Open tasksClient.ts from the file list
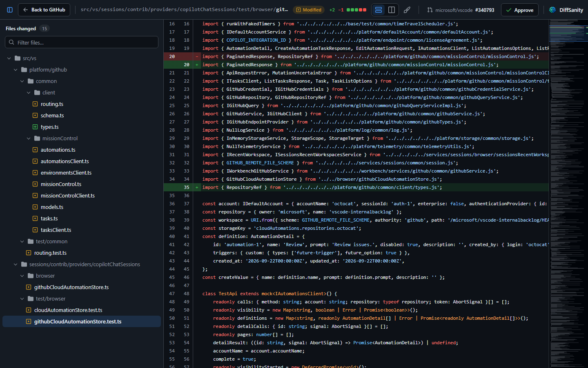 [82, 230]
